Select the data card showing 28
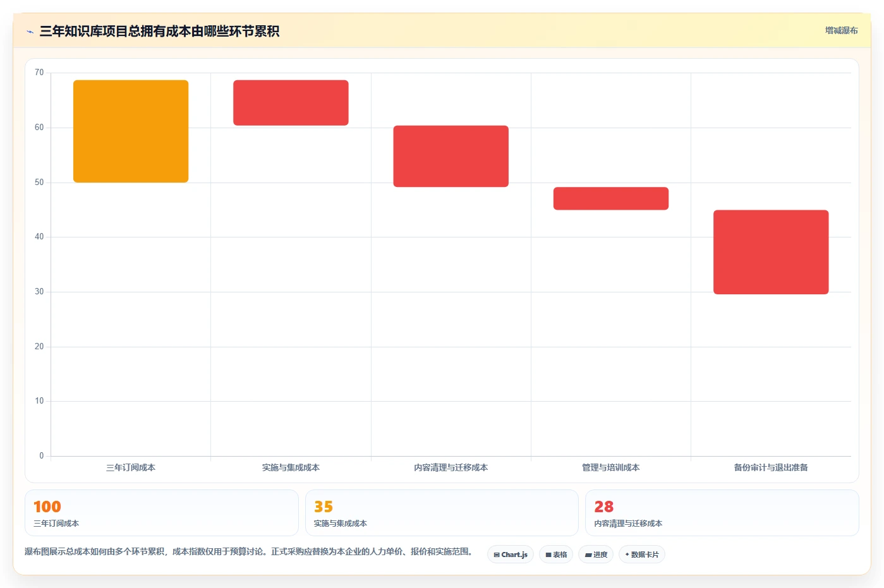This screenshot has width=884, height=588. (722, 513)
